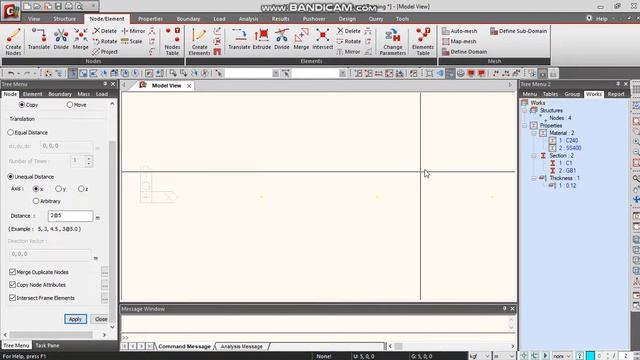The width and height of the screenshot is (640, 360).
Task: Select Equal Distance option
Action: point(11,133)
